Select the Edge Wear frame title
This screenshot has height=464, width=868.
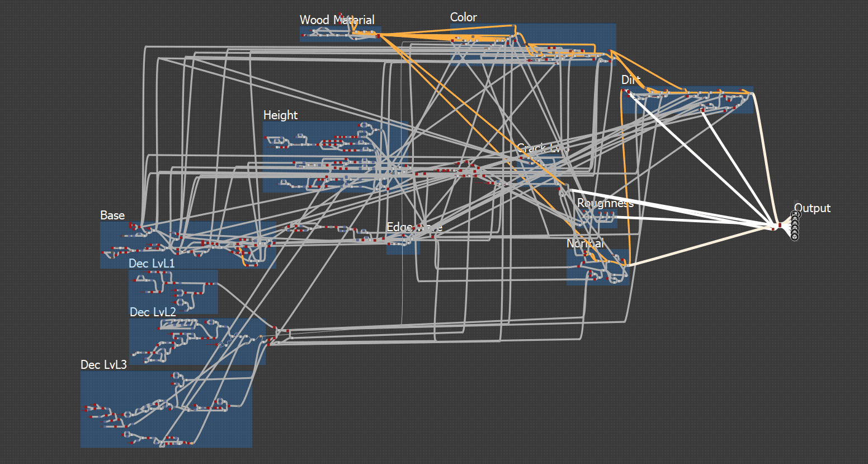coord(414,227)
